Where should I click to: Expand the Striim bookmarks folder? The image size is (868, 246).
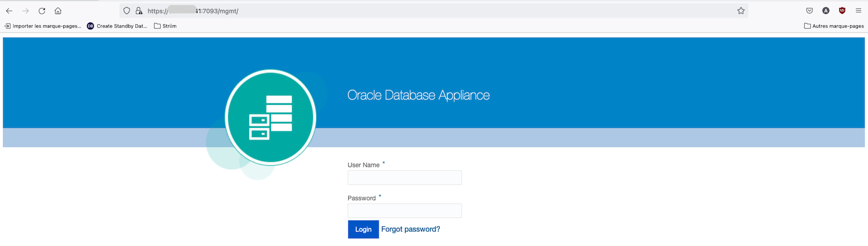(165, 26)
